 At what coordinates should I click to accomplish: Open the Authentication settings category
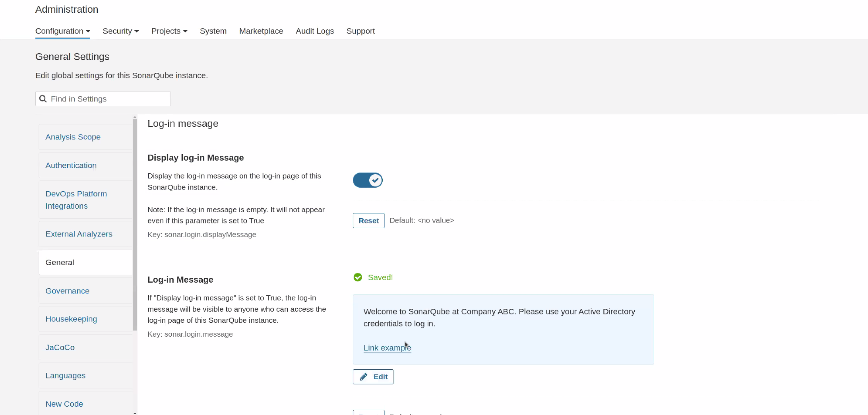pos(71,165)
